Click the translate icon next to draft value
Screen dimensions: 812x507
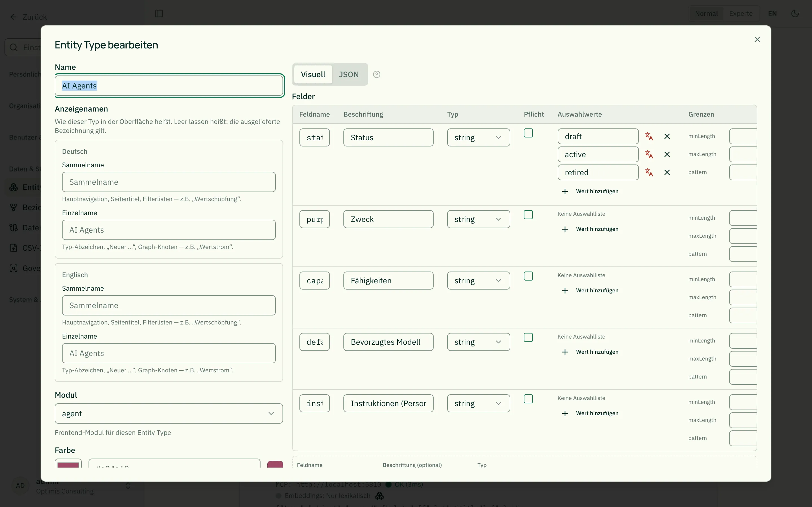[x=649, y=137]
